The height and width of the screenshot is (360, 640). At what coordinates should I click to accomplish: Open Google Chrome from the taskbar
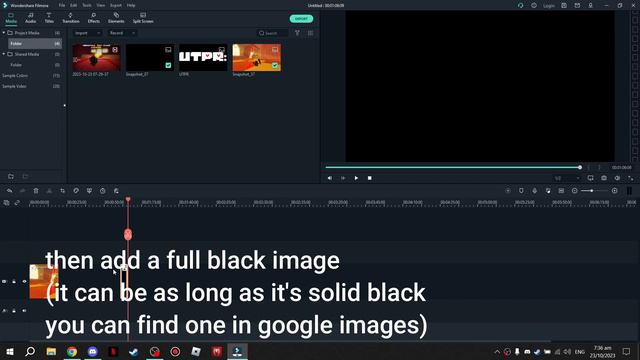[72, 351]
